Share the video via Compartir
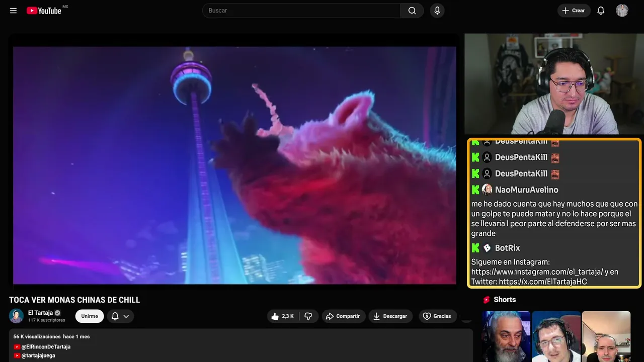The image size is (644, 362). tap(343, 316)
